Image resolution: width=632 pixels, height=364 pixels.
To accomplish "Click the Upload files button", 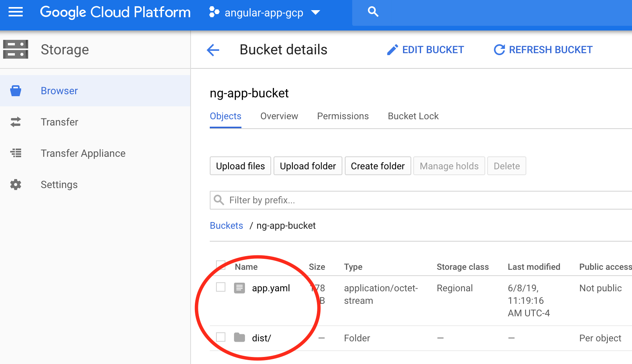I will pos(240,166).
